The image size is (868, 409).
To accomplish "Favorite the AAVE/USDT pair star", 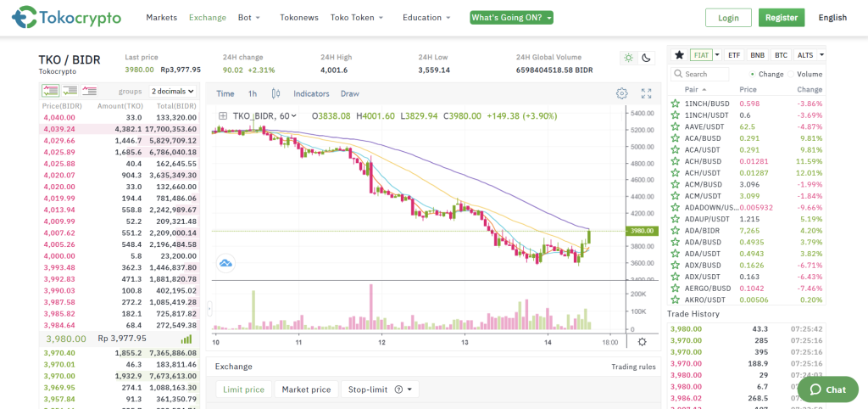I will pos(675,126).
